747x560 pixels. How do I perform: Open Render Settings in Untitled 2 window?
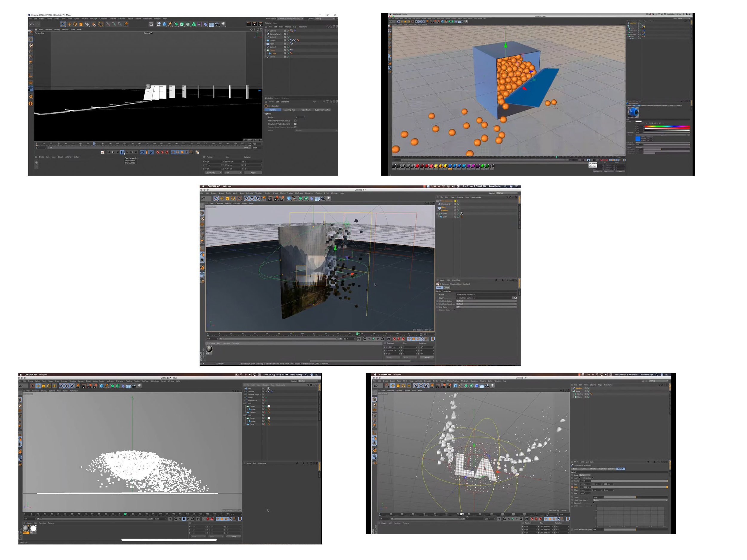point(260,24)
